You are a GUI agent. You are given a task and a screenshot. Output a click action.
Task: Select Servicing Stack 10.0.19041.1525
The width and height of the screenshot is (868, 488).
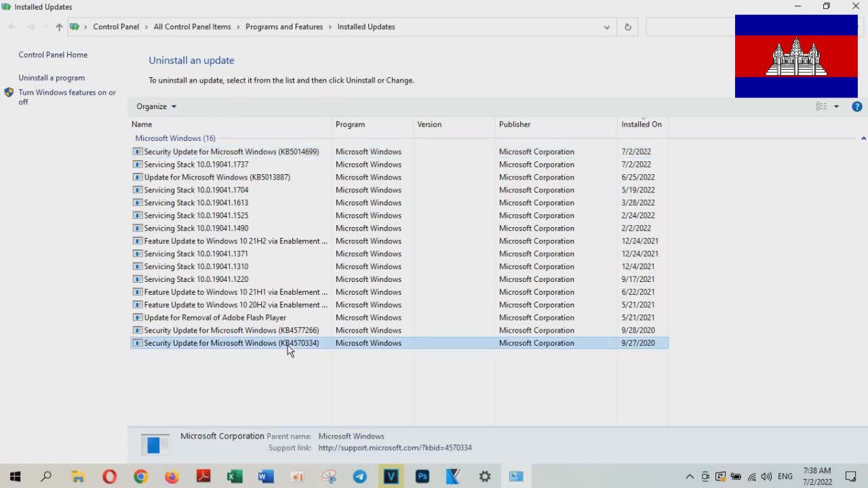click(399, 216)
